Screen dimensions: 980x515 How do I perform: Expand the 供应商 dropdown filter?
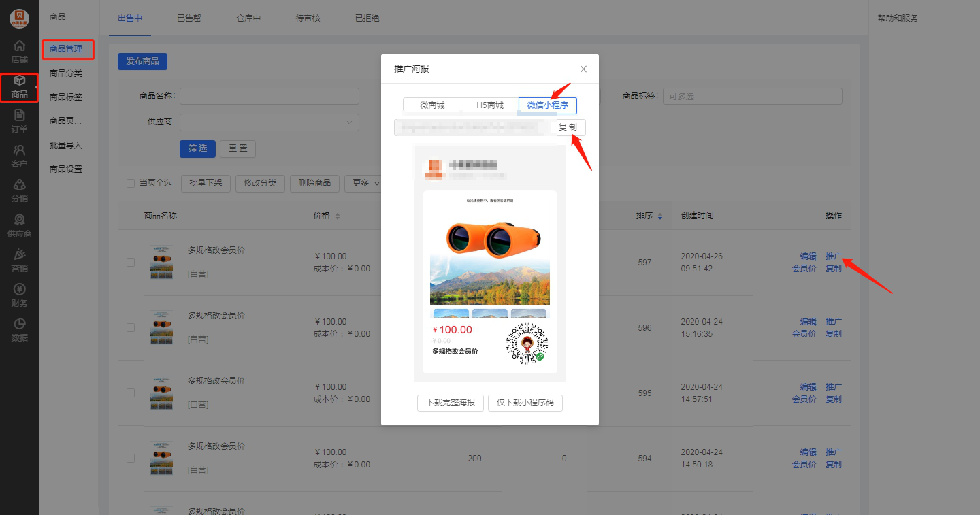tap(269, 122)
